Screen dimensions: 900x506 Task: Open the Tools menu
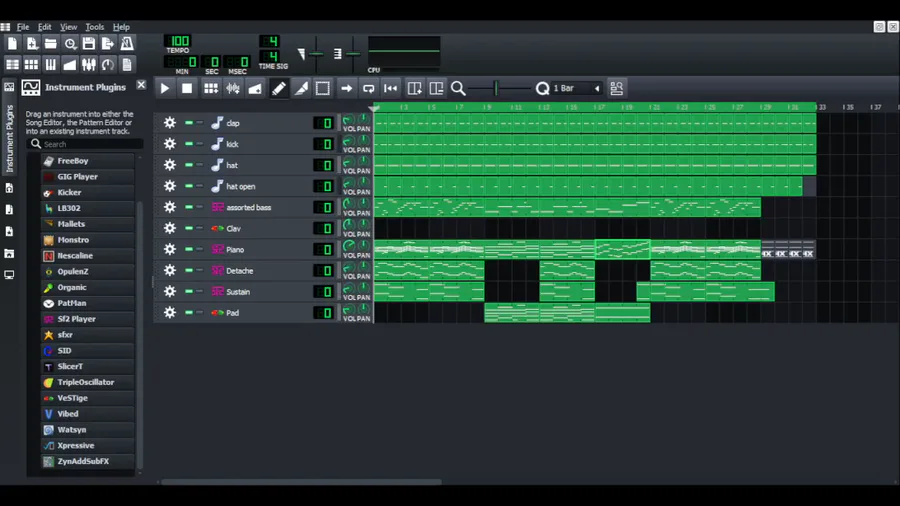(95, 27)
